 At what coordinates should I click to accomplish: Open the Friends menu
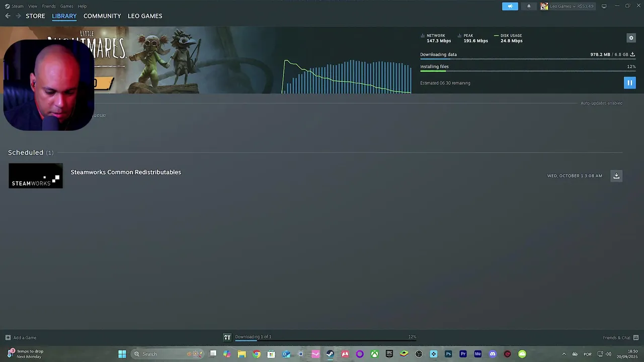pos(49,6)
